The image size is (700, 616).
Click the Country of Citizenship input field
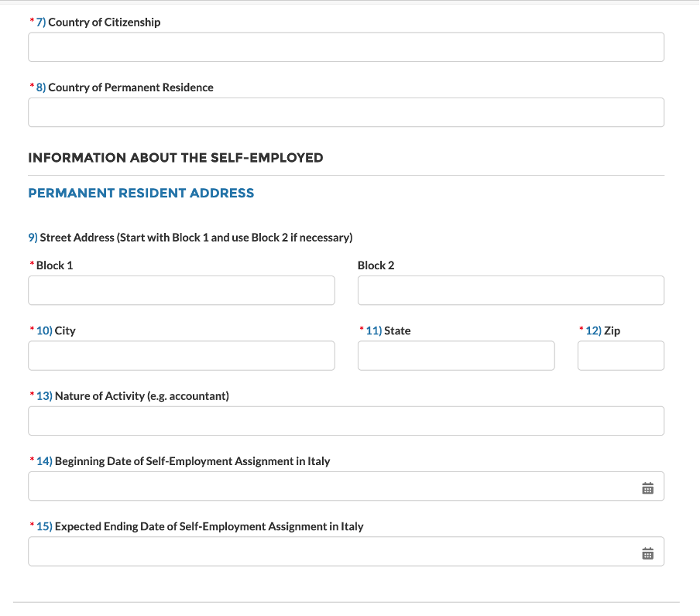(346, 46)
